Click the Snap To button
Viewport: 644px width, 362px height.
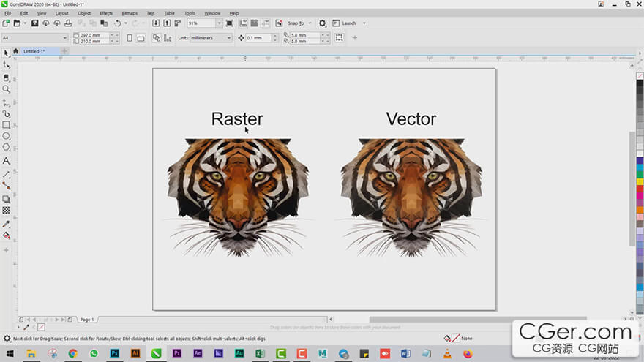(x=299, y=23)
